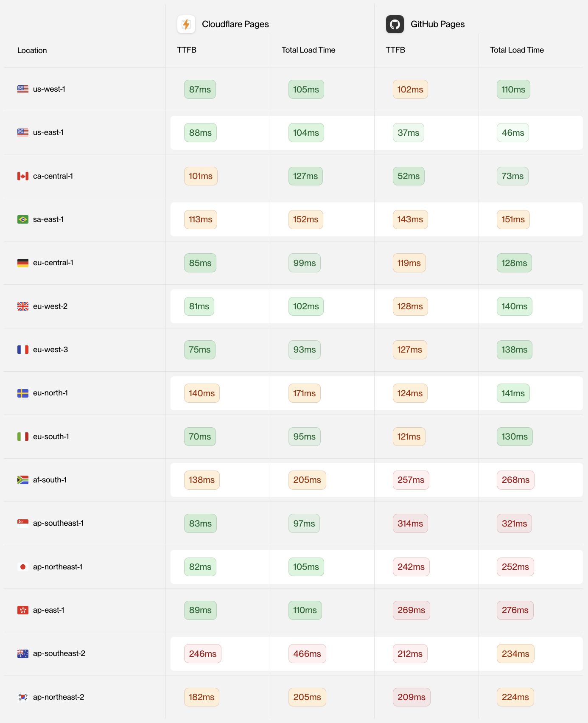
Task: Click the South Korea flag beside ap-northeast-2
Action: click(x=23, y=697)
